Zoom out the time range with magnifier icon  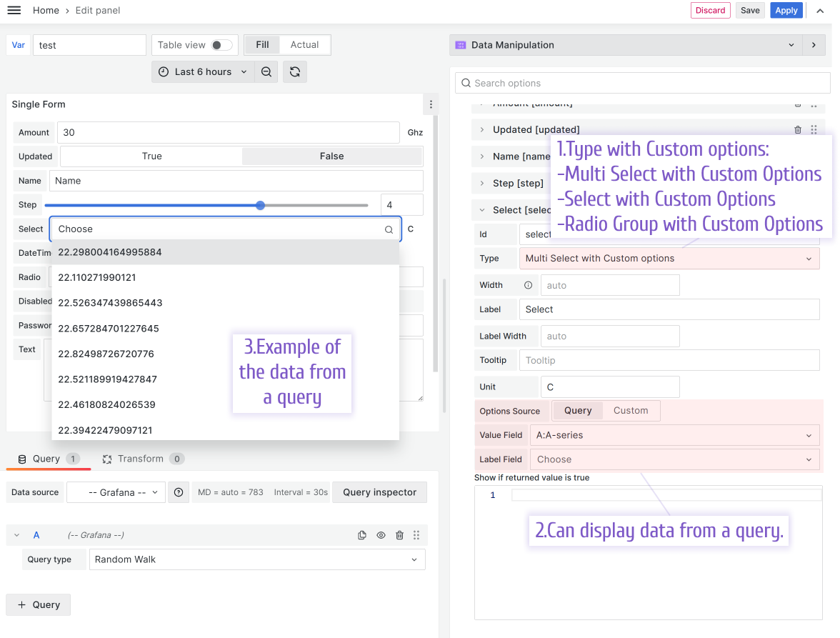[x=266, y=71]
